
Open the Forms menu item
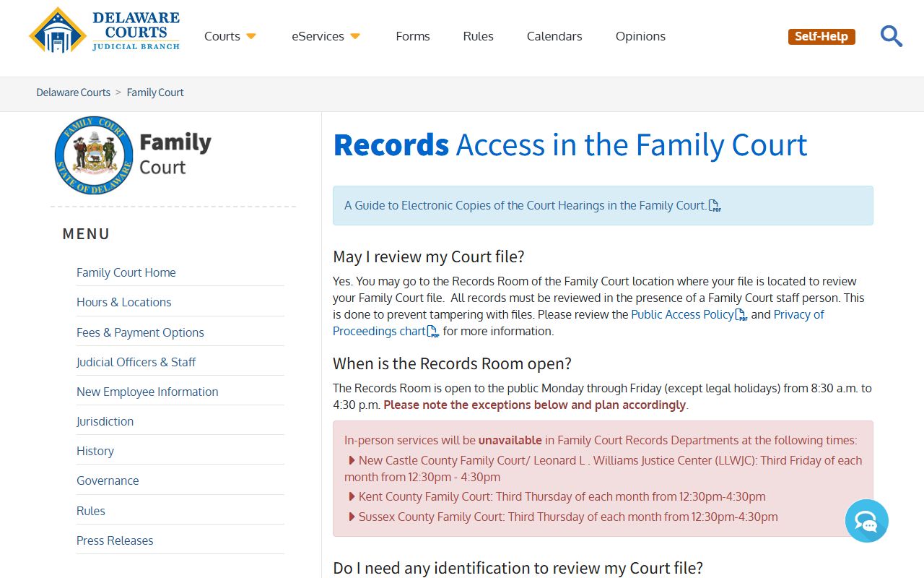[413, 36]
